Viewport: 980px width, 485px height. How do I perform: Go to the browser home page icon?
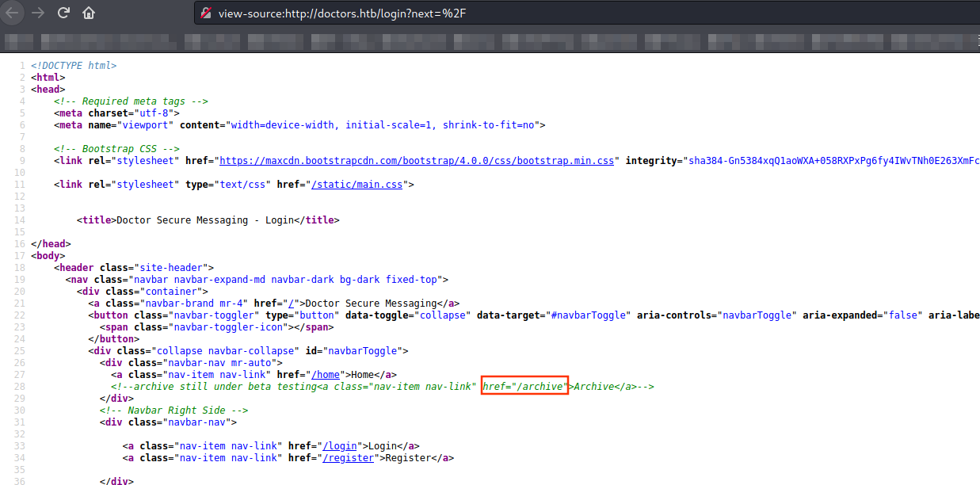pos(89,13)
